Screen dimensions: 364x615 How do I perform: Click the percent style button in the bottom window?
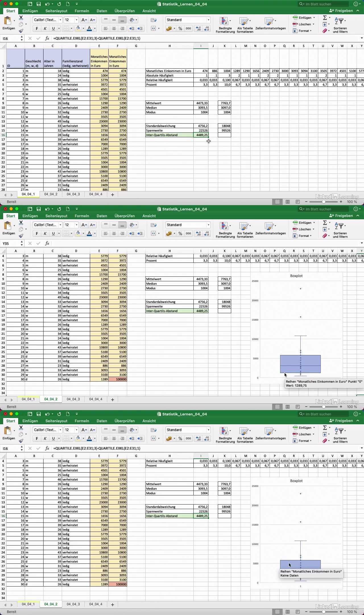(x=180, y=438)
